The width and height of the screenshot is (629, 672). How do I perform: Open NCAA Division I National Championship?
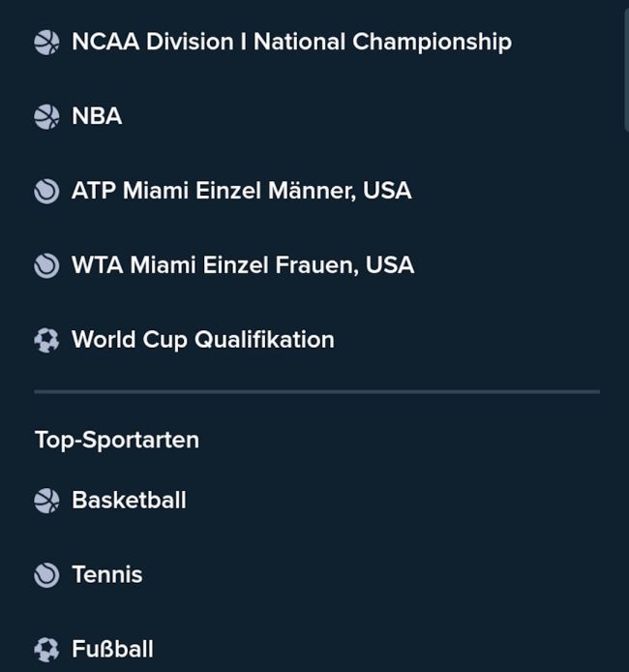[291, 42]
